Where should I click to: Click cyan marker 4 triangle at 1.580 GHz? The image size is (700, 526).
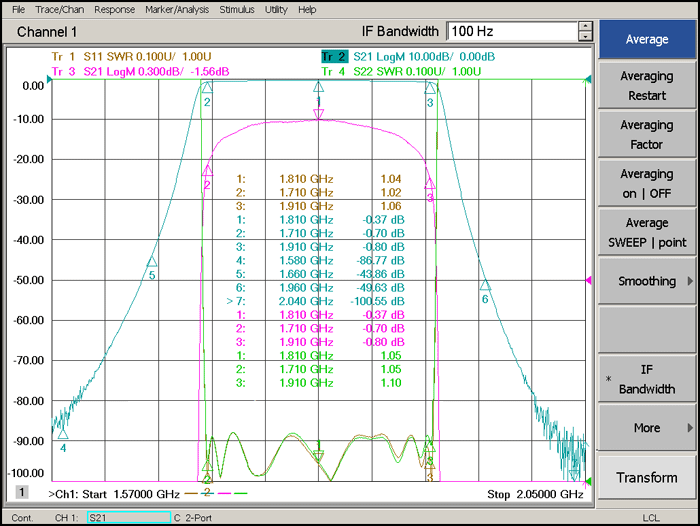coord(63,434)
